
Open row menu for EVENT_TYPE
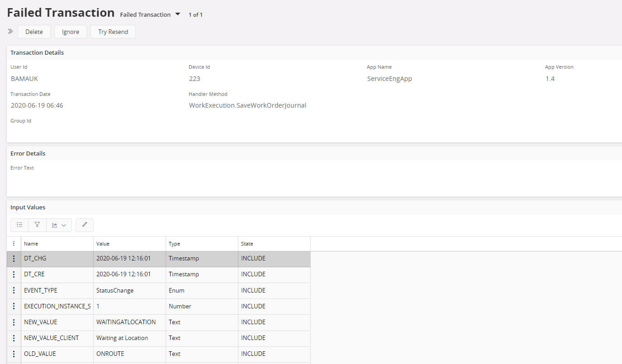[14, 290]
